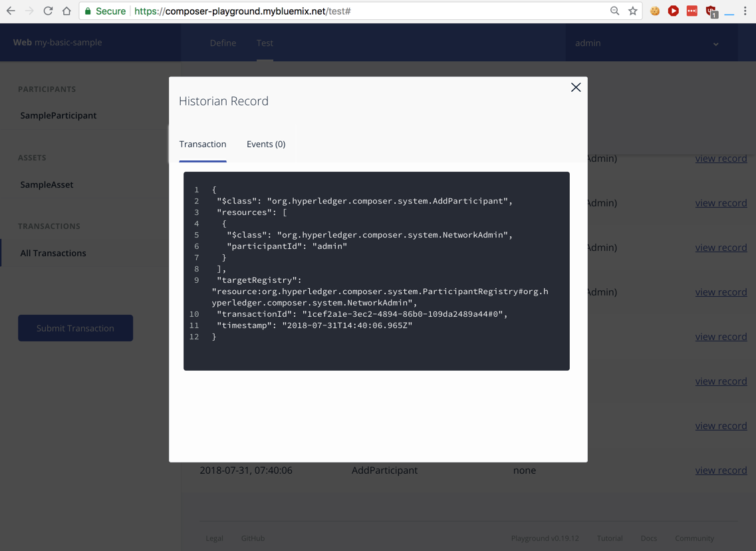Click the address bar URL
The width and height of the screenshot is (756, 551).
pyautogui.click(x=243, y=11)
